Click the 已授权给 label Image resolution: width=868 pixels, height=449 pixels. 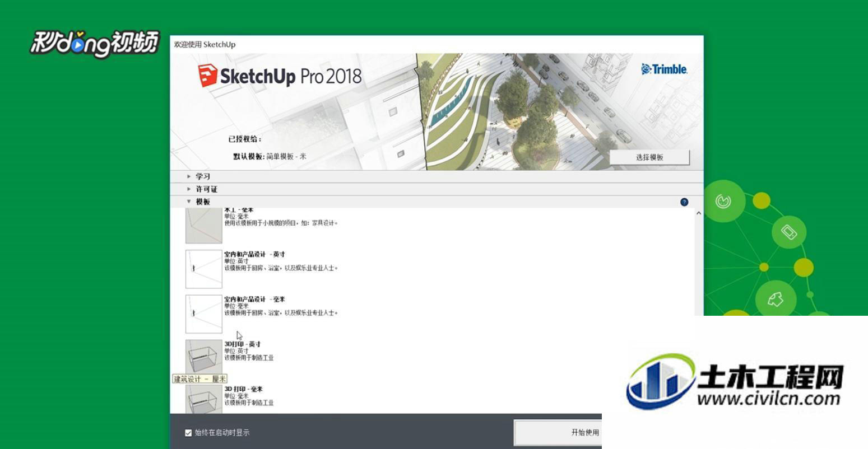245,139
